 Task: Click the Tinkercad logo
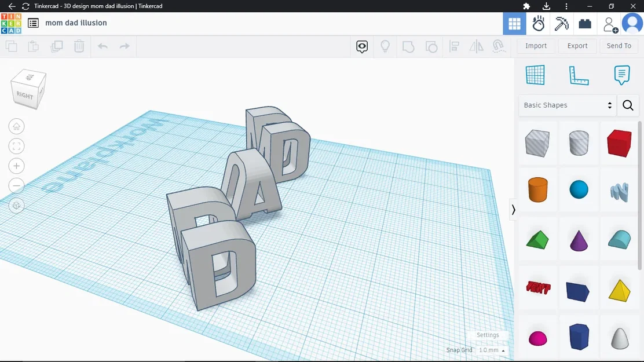[11, 23]
